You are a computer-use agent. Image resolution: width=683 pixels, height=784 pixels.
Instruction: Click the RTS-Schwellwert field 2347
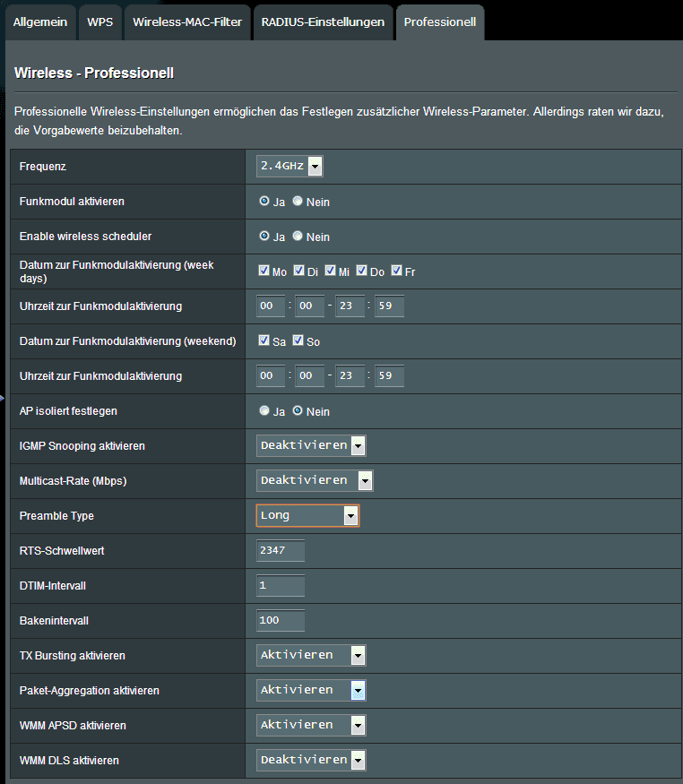tap(280, 550)
